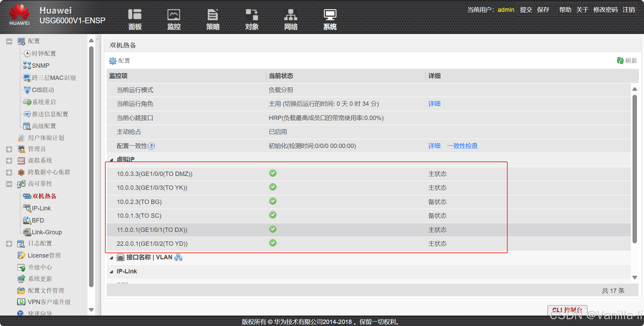644x326 pixels.
Task: Select SNMP in the sidebar
Action: 41,65
